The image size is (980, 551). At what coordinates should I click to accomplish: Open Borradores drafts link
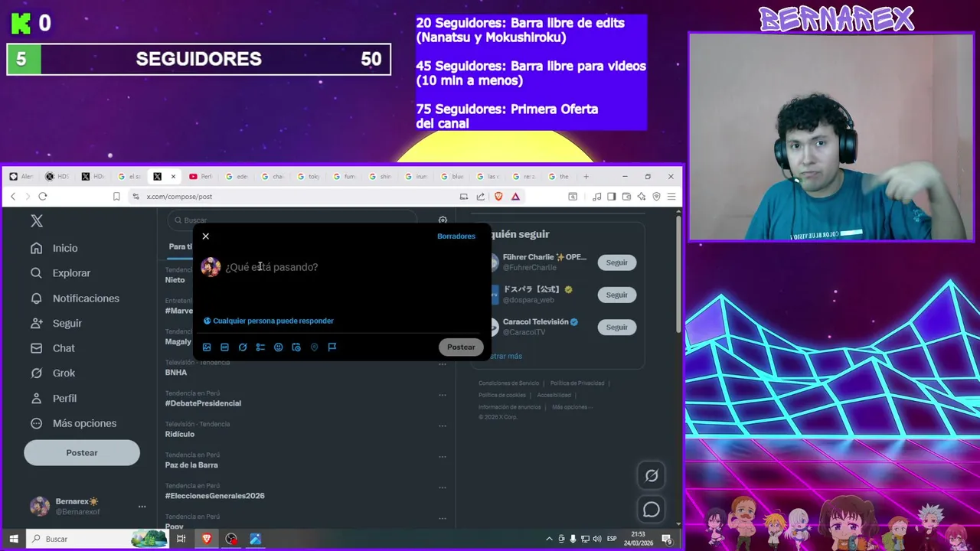click(456, 236)
